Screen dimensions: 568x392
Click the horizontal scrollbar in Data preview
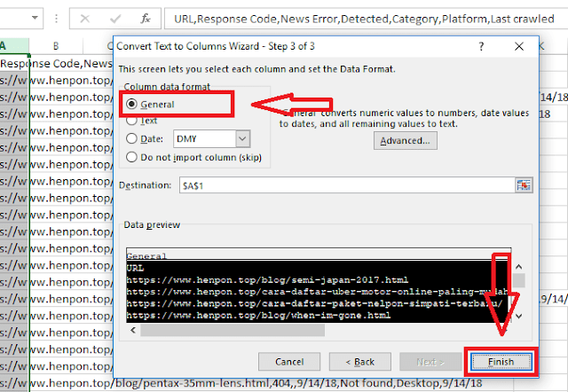click(x=233, y=330)
